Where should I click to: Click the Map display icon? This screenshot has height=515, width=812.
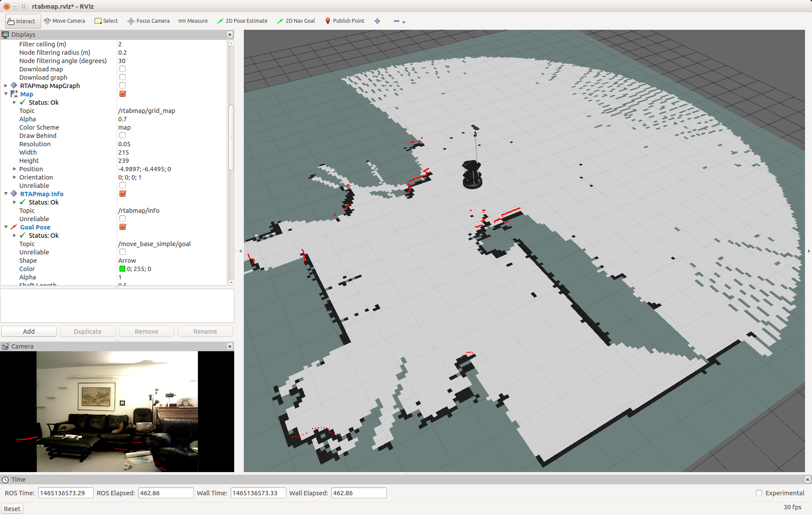(14, 94)
